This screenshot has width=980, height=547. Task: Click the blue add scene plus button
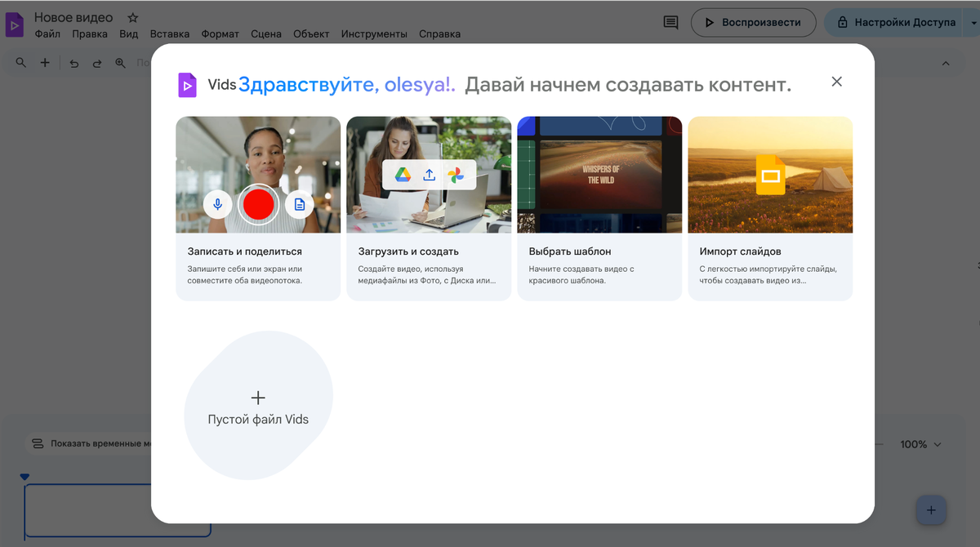(x=931, y=511)
